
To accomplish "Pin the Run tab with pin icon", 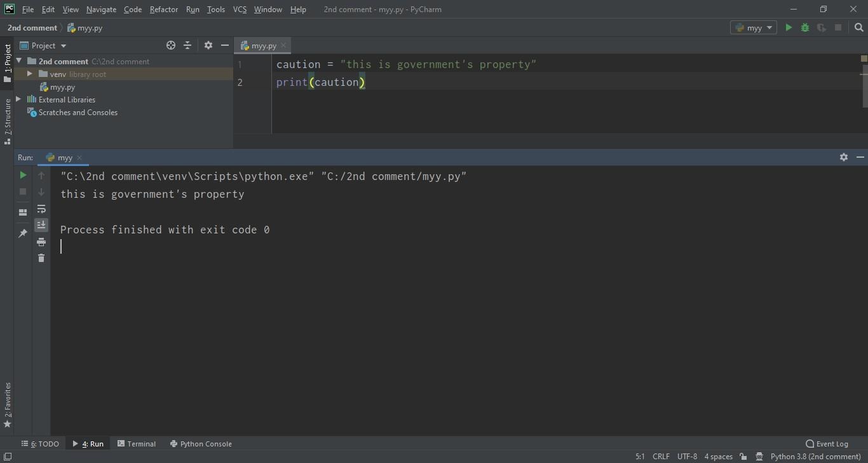I will tap(23, 233).
